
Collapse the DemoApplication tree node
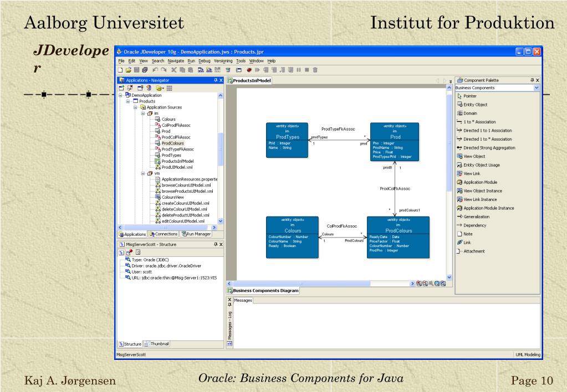121,95
